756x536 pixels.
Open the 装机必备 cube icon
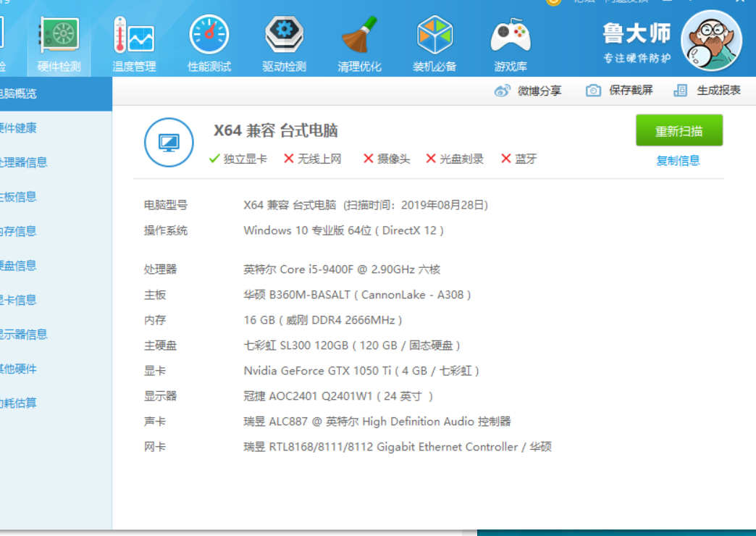coord(434,35)
